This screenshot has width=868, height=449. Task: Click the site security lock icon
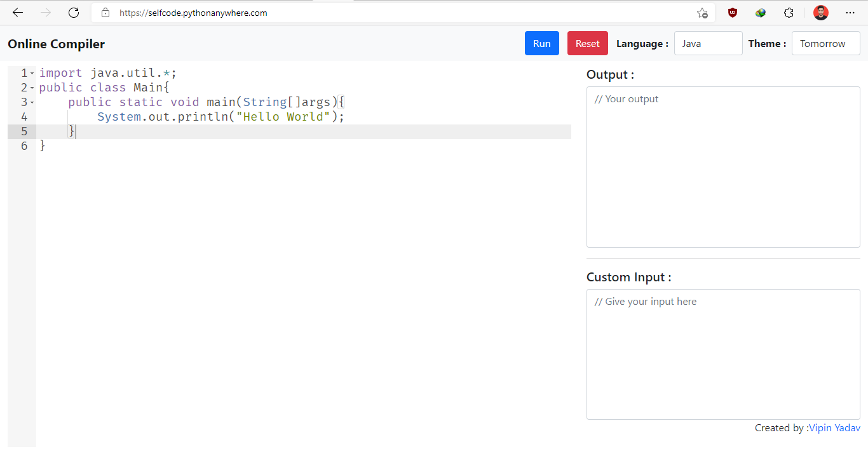tap(105, 12)
